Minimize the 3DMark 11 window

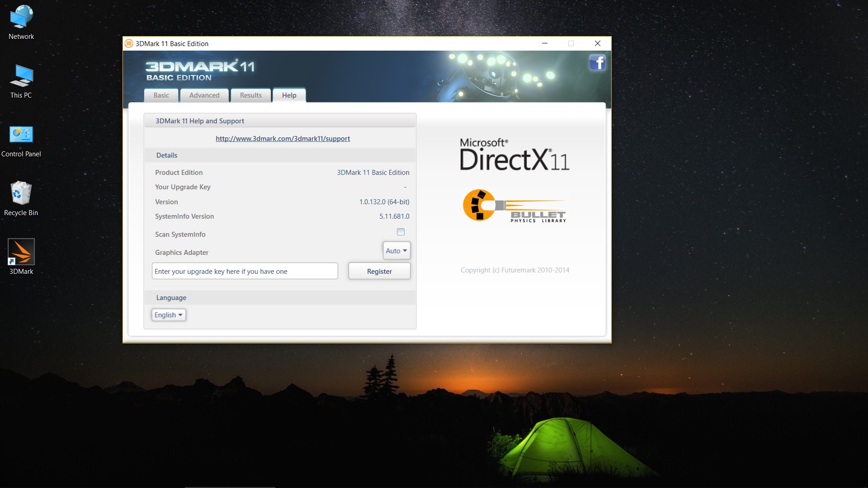pos(545,43)
